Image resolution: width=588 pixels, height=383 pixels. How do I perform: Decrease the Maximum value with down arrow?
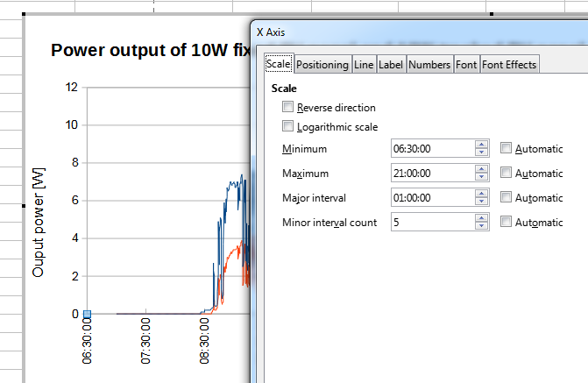tap(481, 177)
